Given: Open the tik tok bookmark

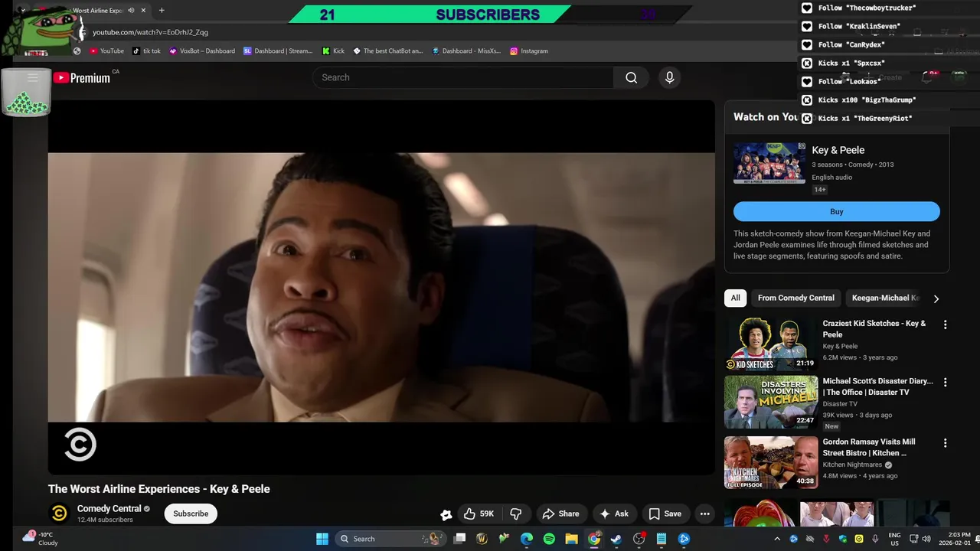Looking at the screenshot, I should pos(146,51).
